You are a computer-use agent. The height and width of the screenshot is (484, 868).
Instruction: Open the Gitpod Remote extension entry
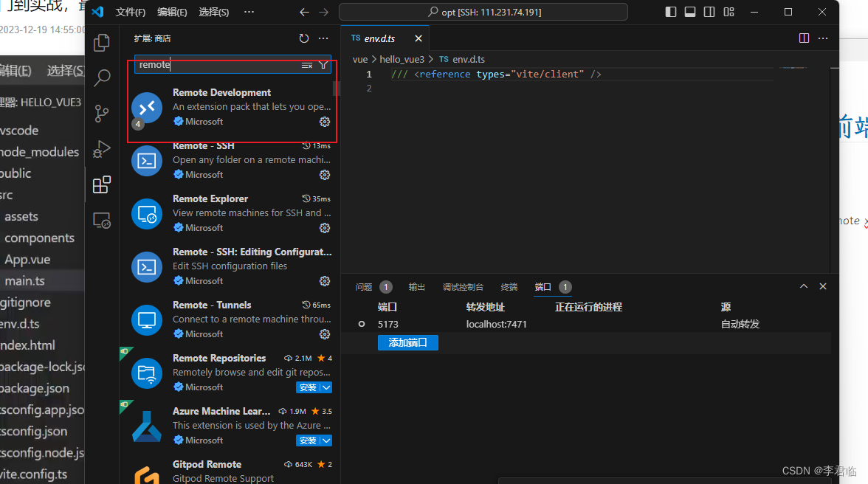[x=231, y=470]
